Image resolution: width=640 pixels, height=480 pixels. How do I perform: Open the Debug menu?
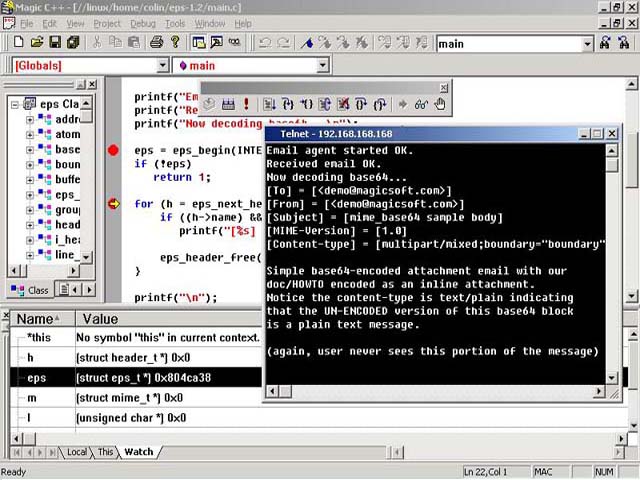coord(142,23)
